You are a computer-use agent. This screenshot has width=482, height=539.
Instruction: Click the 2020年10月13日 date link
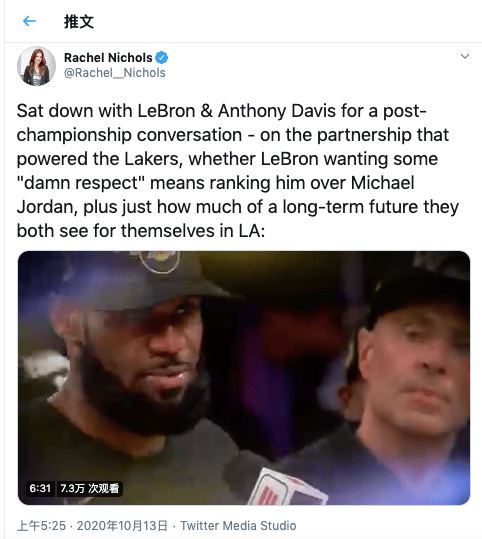[122, 526]
